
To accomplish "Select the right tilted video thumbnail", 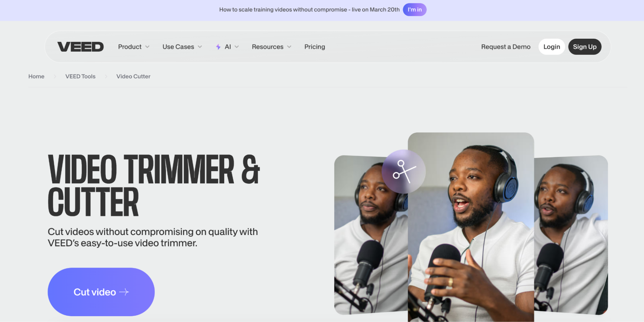I will point(571,235).
